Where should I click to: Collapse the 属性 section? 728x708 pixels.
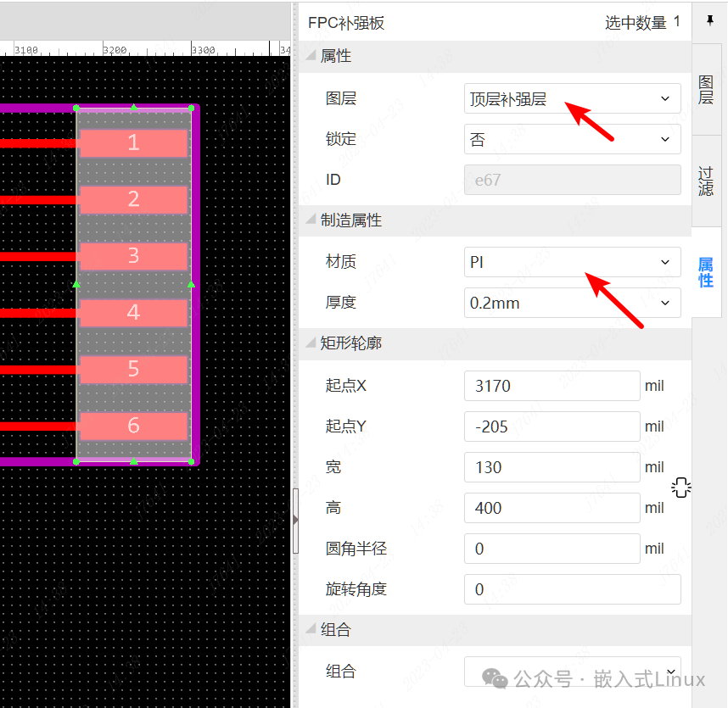pos(311,56)
